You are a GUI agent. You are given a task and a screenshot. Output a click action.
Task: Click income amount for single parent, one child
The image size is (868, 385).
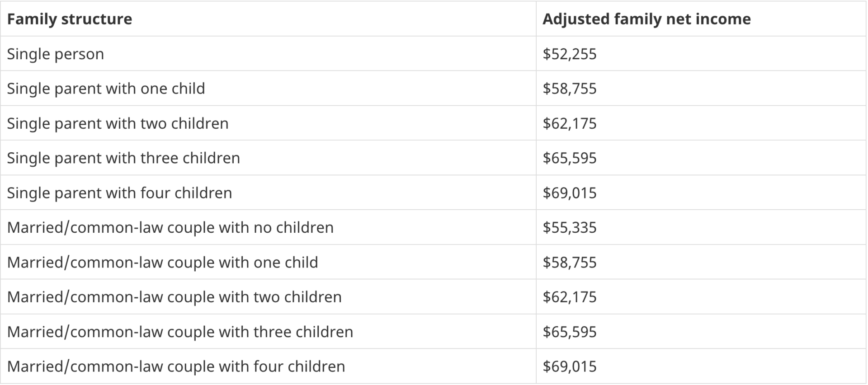point(570,89)
